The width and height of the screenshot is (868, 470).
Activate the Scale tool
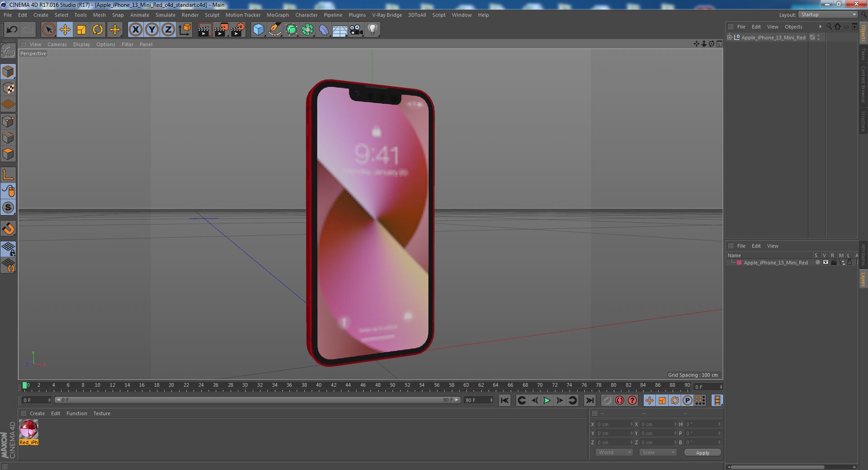pyautogui.click(x=81, y=30)
